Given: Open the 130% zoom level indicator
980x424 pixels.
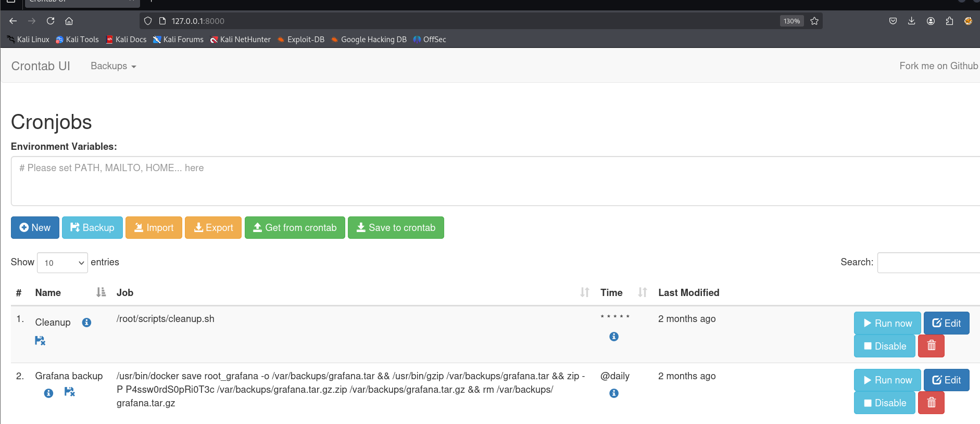Looking at the screenshot, I should (791, 21).
